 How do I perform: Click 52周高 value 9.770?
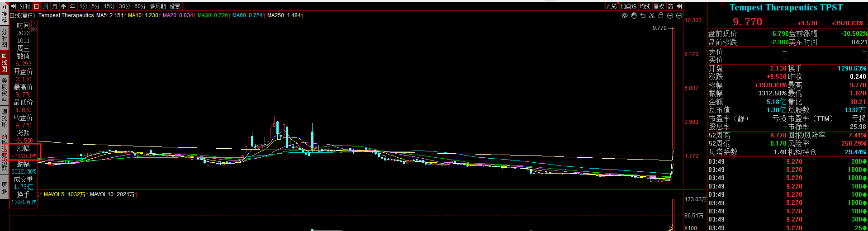pos(778,135)
